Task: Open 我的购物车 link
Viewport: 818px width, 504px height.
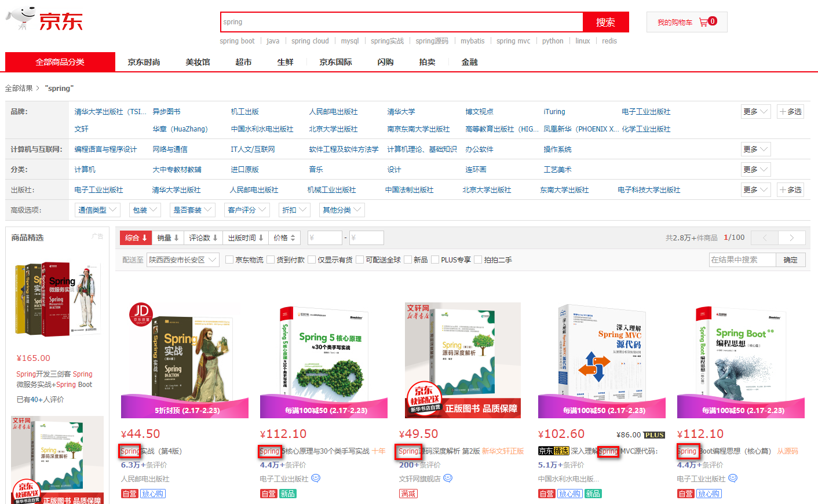Action: point(674,22)
